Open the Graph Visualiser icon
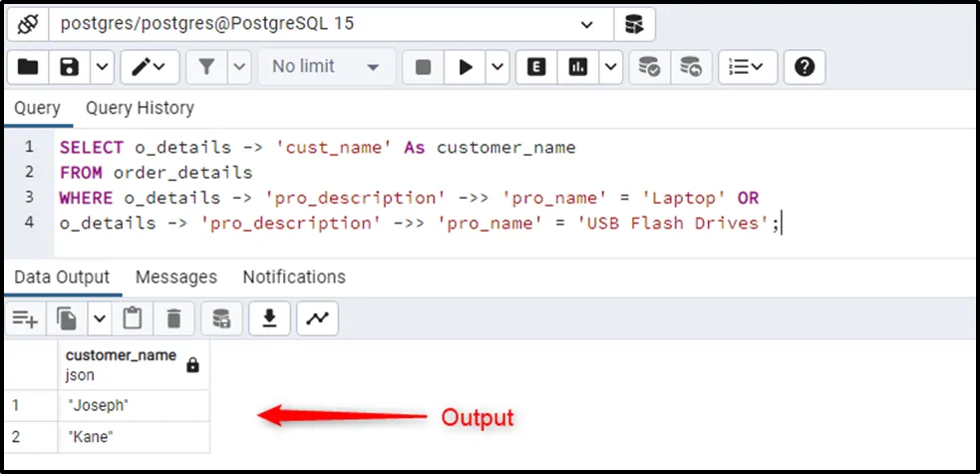 click(x=317, y=318)
